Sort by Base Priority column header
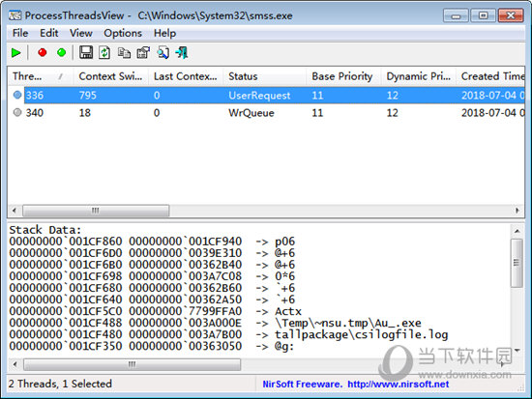This screenshot has width=532, height=399. (x=343, y=76)
